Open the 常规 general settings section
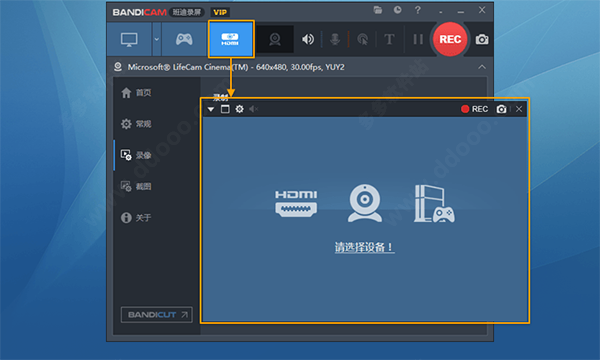The width and height of the screenshot is (600, 360). click(136, 124)
